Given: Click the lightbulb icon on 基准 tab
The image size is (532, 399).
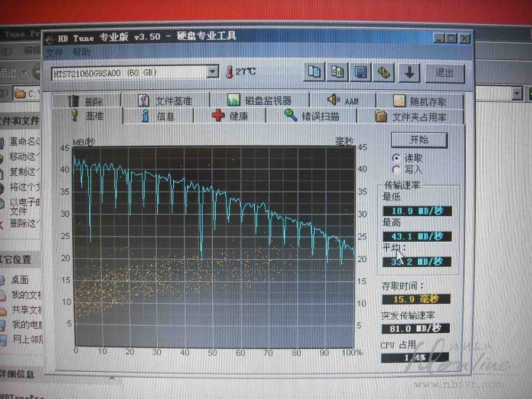Looking at the screenshot, I should click(74, 115).
